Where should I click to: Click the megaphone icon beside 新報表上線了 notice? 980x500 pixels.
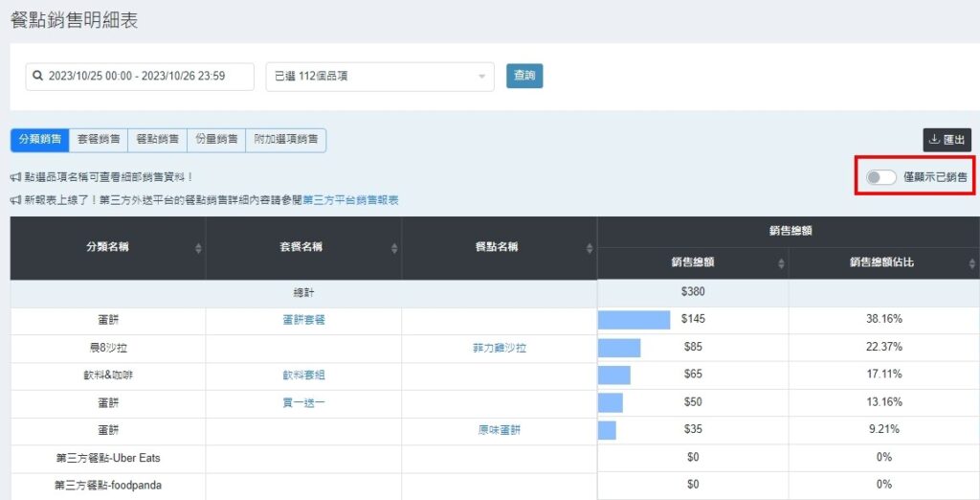(16, 200)
